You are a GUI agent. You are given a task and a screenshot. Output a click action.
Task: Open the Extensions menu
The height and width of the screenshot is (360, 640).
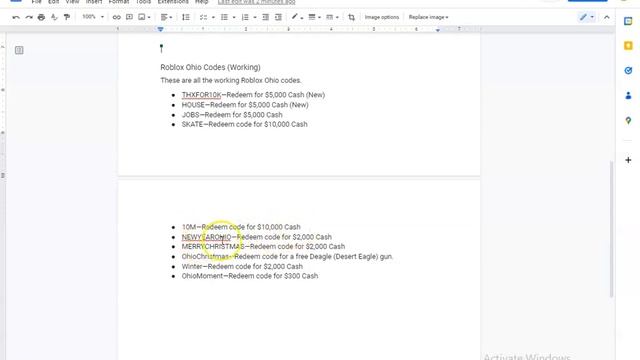173,2
